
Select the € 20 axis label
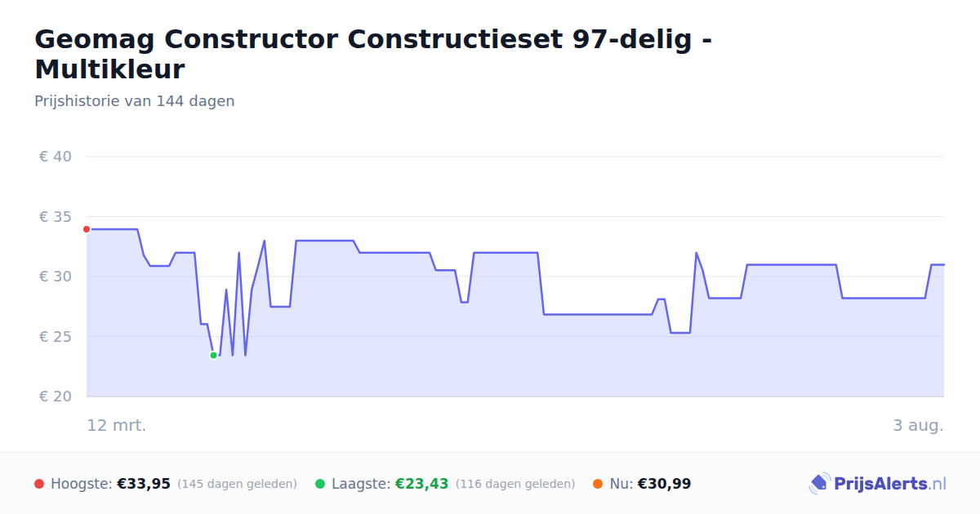[56, 397]
